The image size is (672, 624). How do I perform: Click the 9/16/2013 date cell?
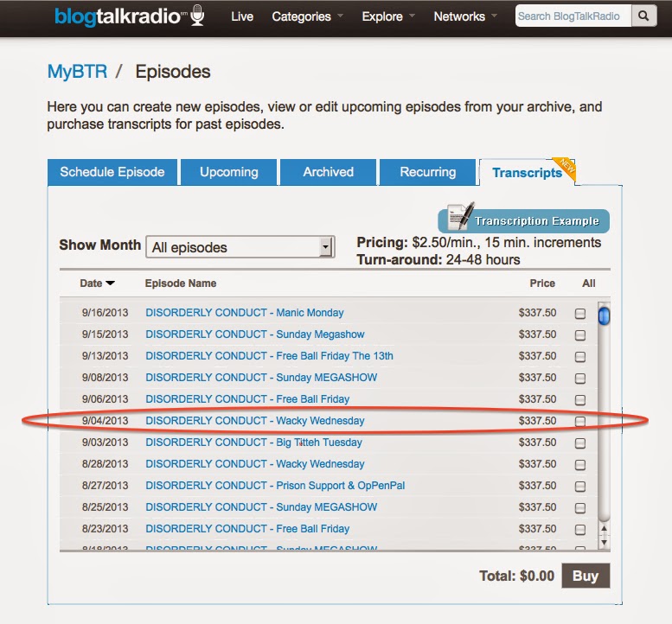tap(105, 313)
